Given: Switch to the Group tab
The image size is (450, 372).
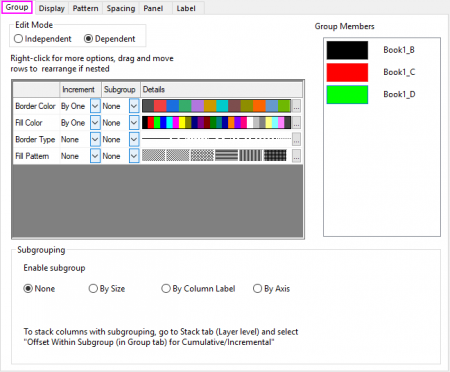Looking at the screenshot, I should [x=17, y=7].
